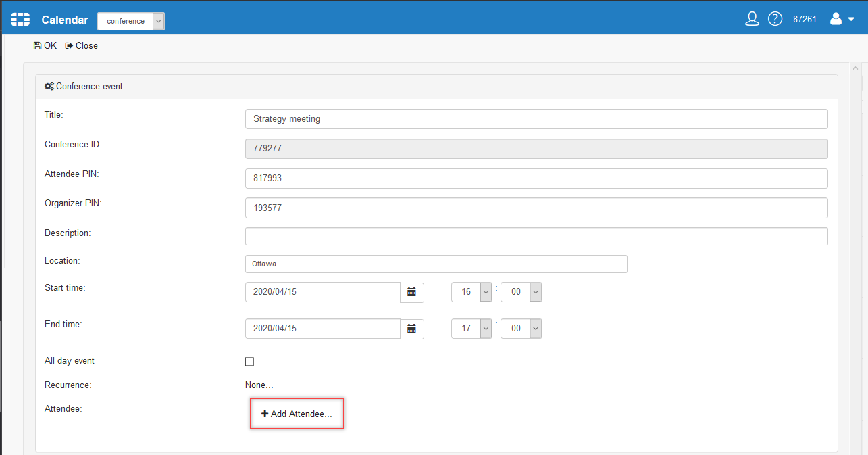This screenshot has height=455, width=868.
Task: Open Start time calendar picker
Action: point(412,292)
